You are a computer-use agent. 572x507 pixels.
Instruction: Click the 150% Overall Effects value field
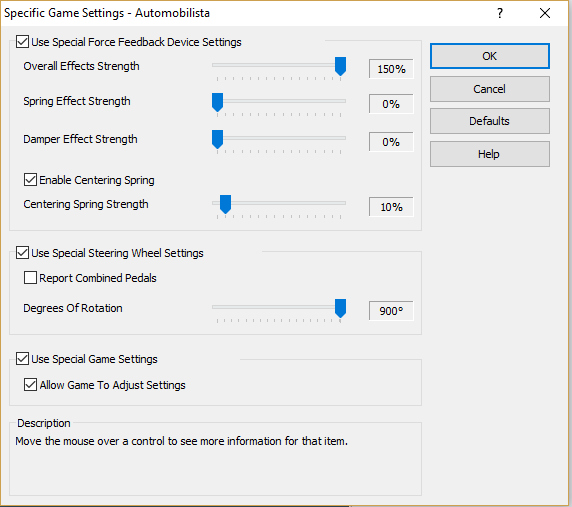(391, 69)
